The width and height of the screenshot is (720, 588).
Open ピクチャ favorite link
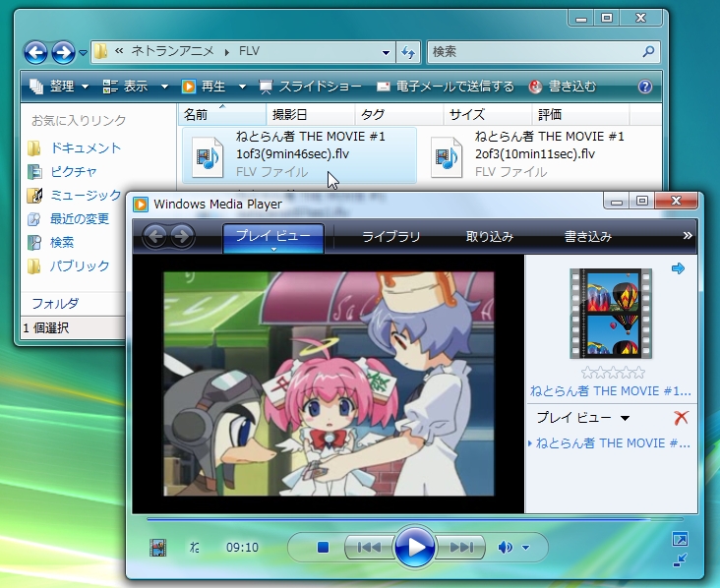(62, 172)
